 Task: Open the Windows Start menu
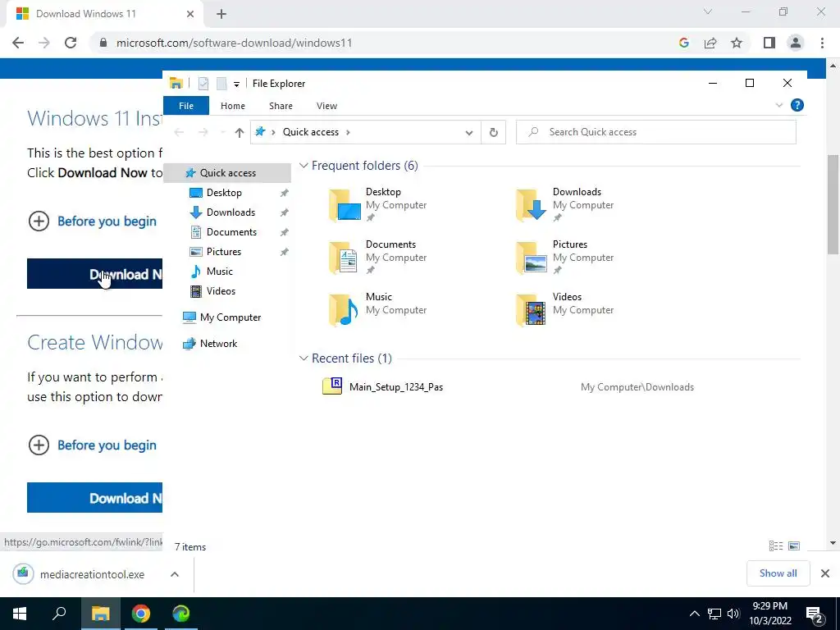20,614
